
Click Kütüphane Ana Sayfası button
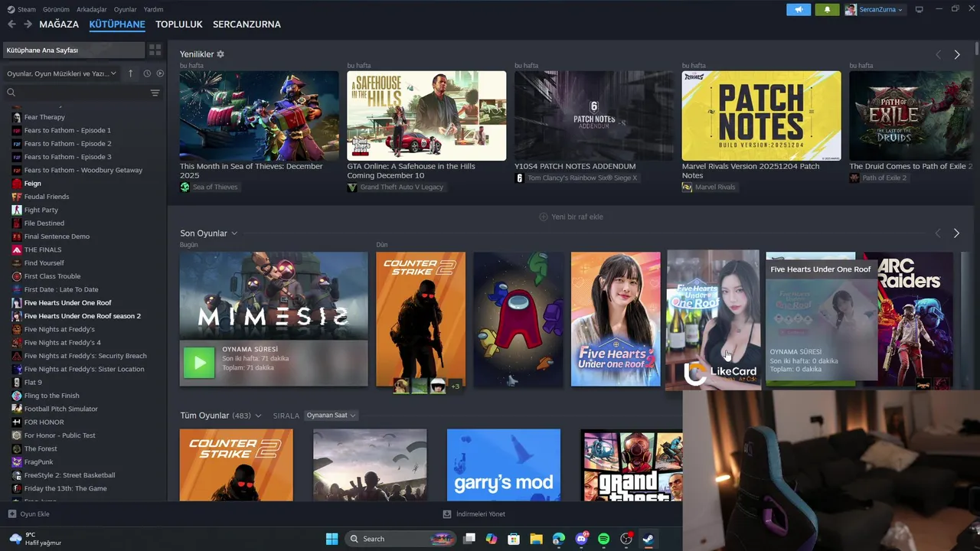point(73,50)
